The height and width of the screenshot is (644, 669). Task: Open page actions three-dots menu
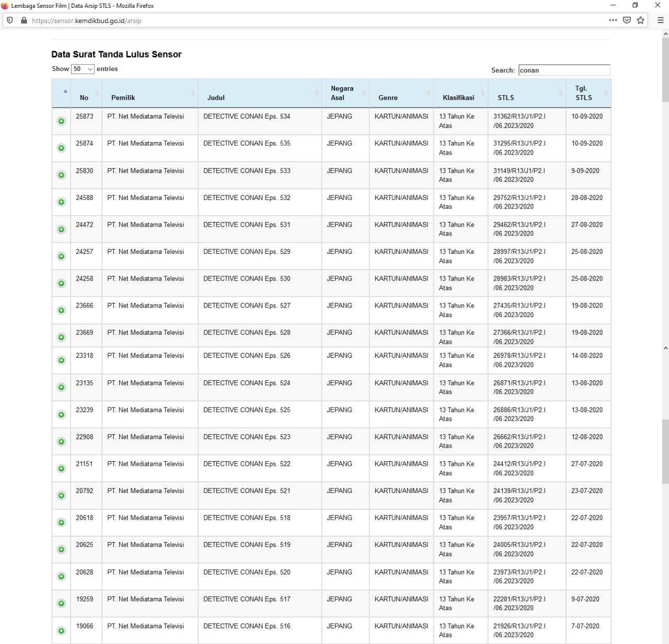click(x=613, y=20)
